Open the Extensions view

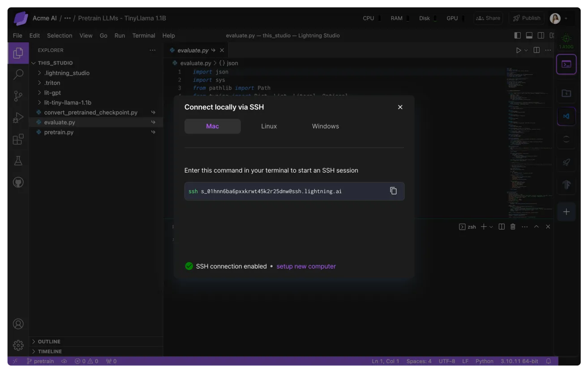click(x=18, y=139)
